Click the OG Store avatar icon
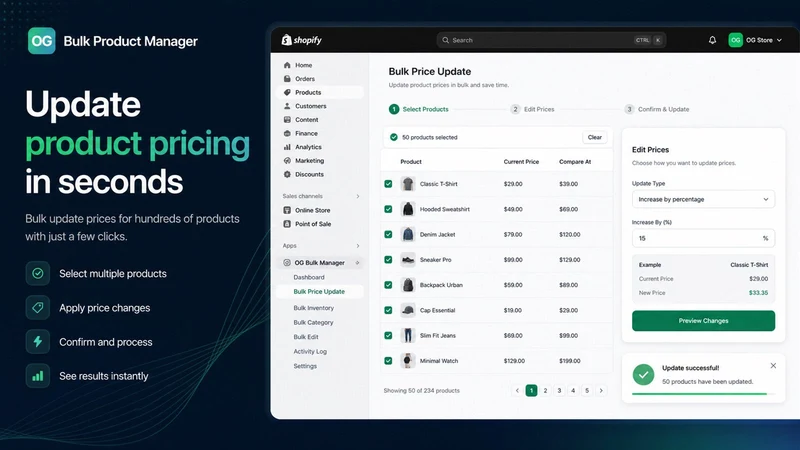 coord(735,40)
